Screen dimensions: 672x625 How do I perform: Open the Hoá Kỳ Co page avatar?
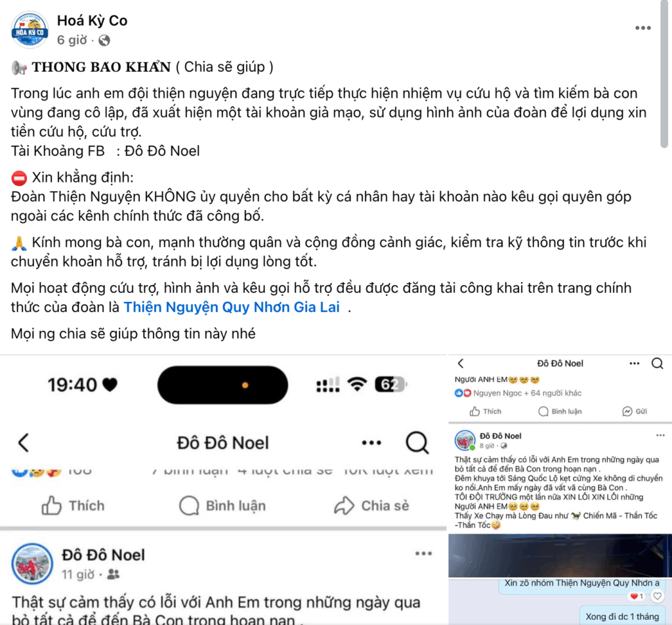click(x=30, y=30)
